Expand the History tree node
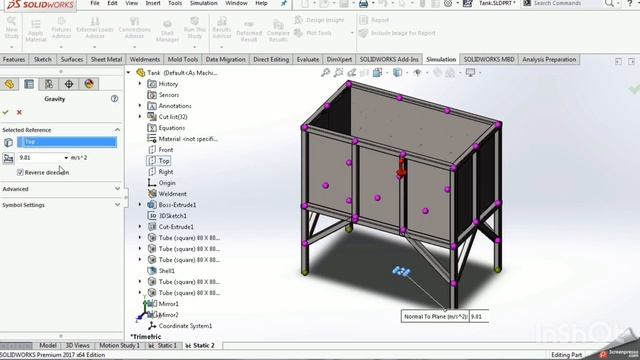The image size is (640, 360). 140,84
